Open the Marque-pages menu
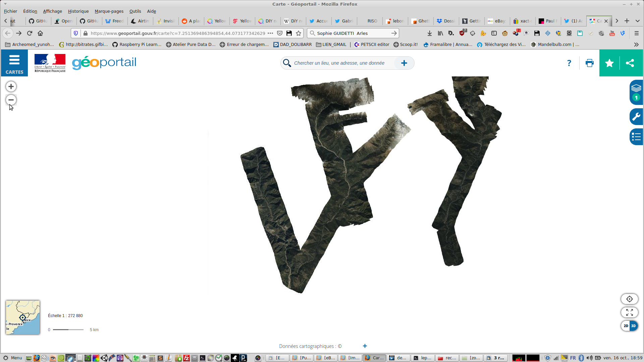The image size is (644, 362). [x=109, y=11]
